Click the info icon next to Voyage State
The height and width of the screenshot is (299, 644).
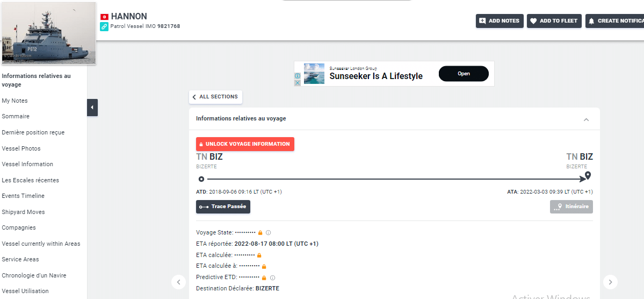[x=269, y=233]
